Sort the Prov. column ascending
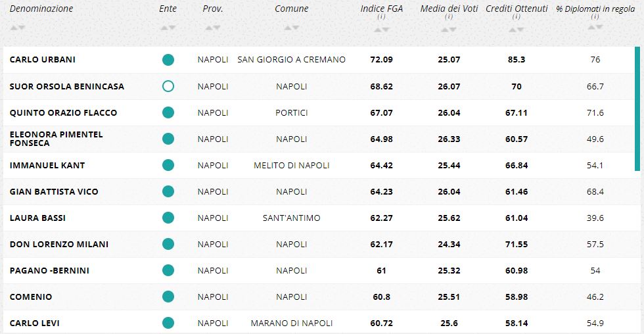 [x=209, y=28]
